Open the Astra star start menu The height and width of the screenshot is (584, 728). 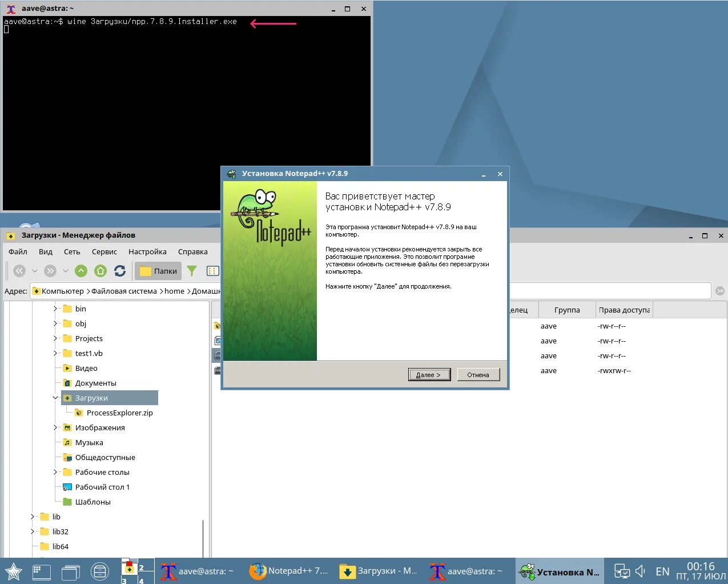pos(13,571)
